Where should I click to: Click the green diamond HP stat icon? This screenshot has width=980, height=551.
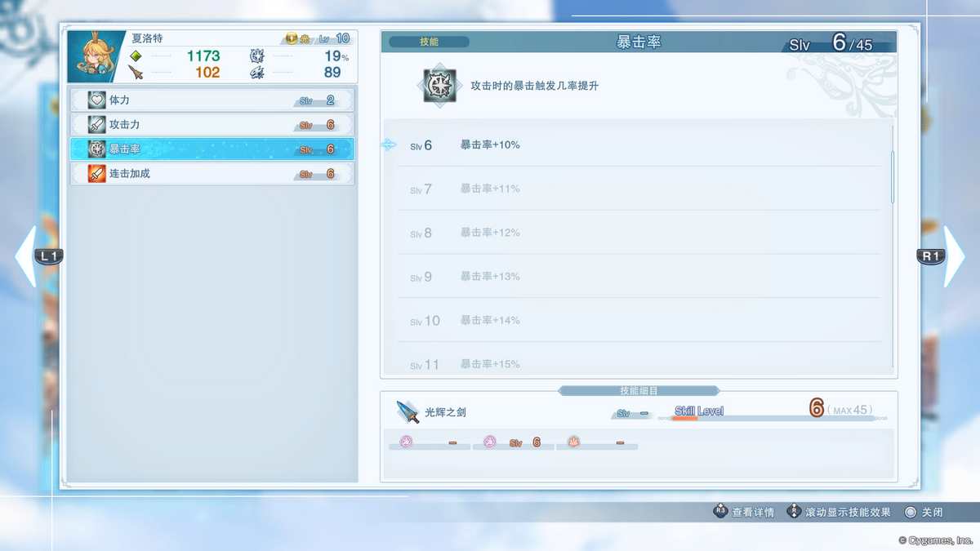pyautogui.click(x=136, y=56)
